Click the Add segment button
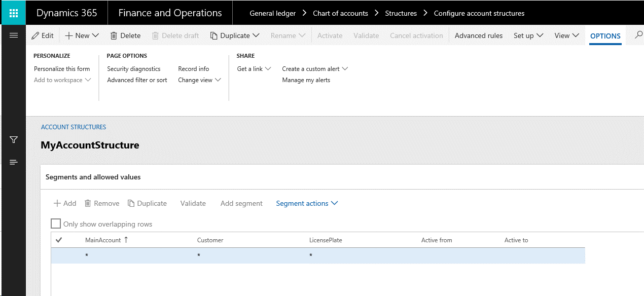 pos(241,203)
